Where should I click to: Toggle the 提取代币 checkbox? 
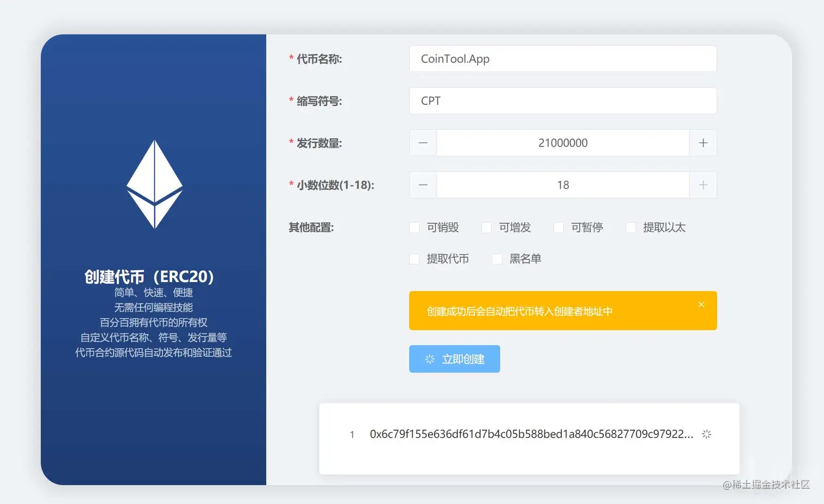click(x=415, y=259)
